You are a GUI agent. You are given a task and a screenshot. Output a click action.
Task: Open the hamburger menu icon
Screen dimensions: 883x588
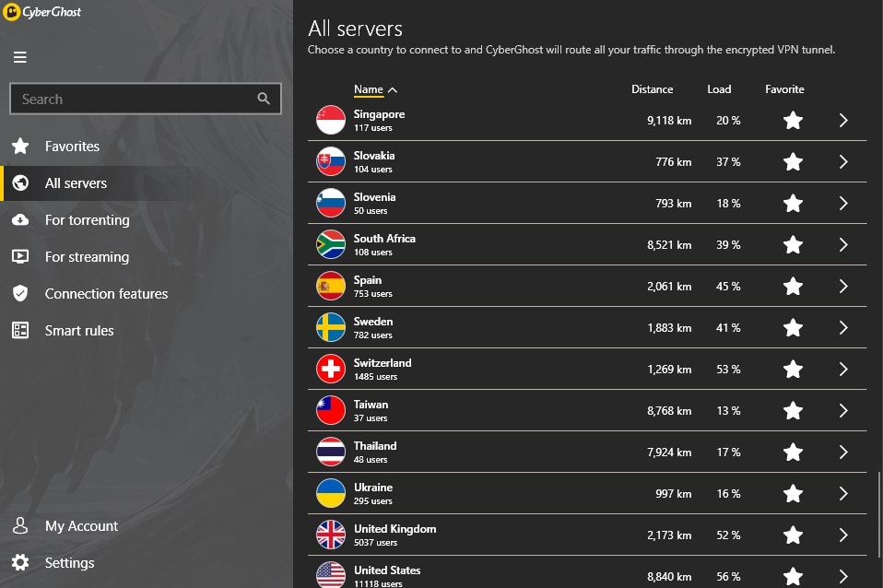[20, 57]
